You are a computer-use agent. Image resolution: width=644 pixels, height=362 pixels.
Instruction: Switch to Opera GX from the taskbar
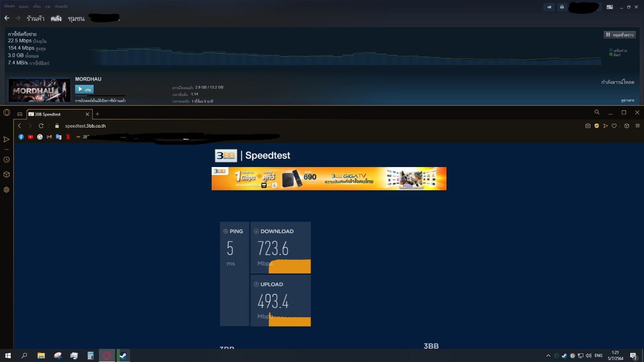click(107, 356)
